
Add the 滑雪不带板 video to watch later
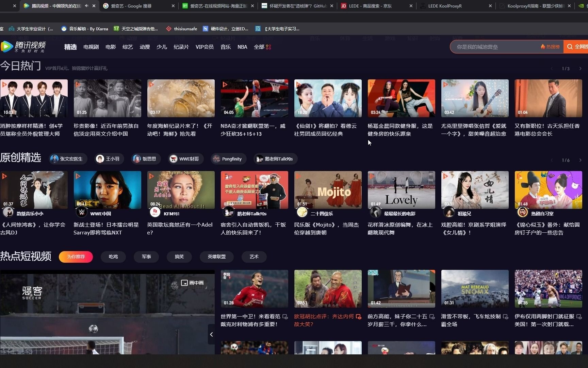tap(506, 317)
